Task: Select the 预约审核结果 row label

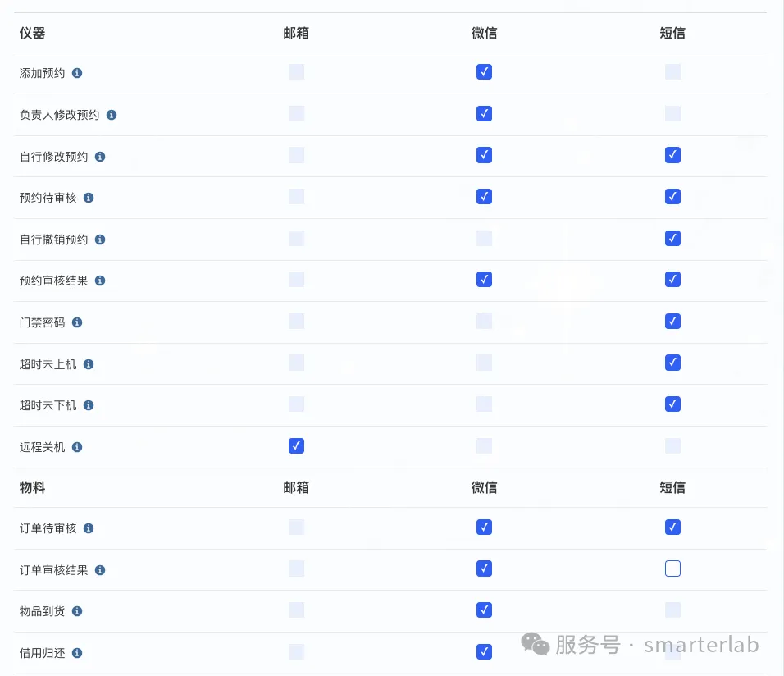Action: (x=53, y=281)
